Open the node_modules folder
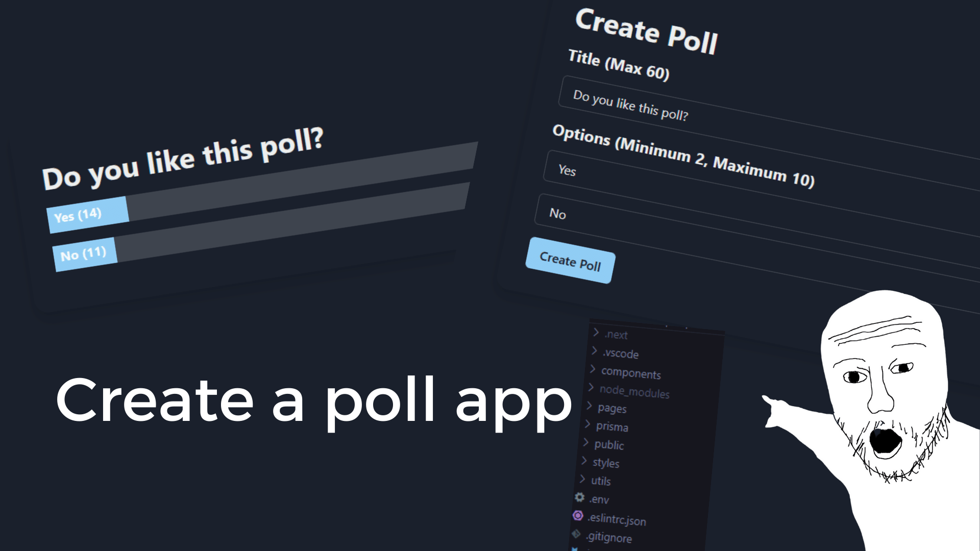Image resolution: width=980 pixels, height=551 pixels. [x=634, y=392]
